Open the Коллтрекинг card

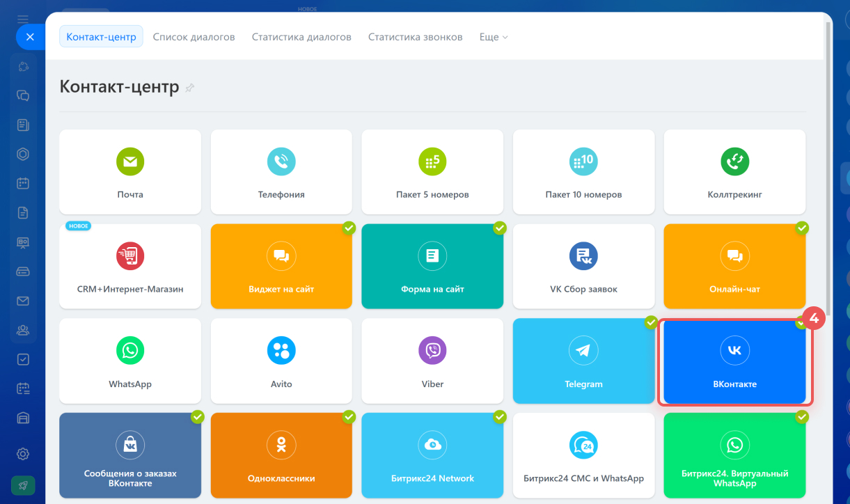click(x=734, y=172)
